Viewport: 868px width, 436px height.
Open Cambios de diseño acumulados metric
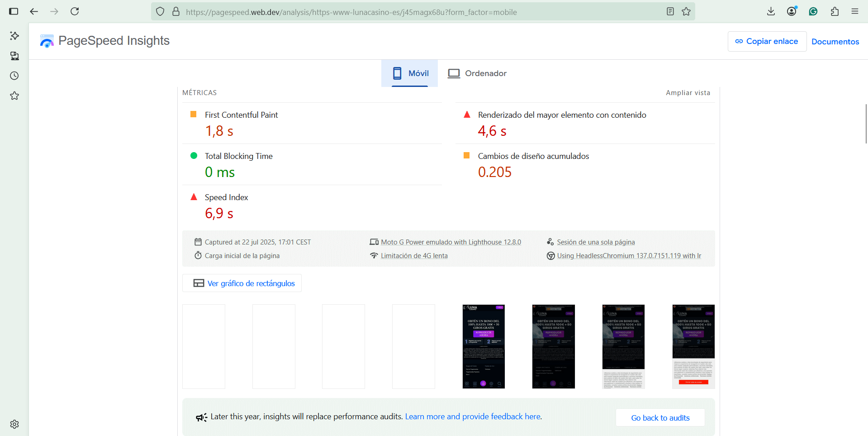click(x=533, y=156)
